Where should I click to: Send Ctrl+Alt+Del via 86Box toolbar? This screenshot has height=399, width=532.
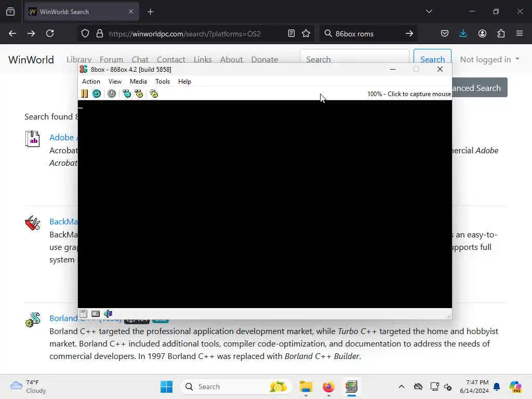[127, 94]
